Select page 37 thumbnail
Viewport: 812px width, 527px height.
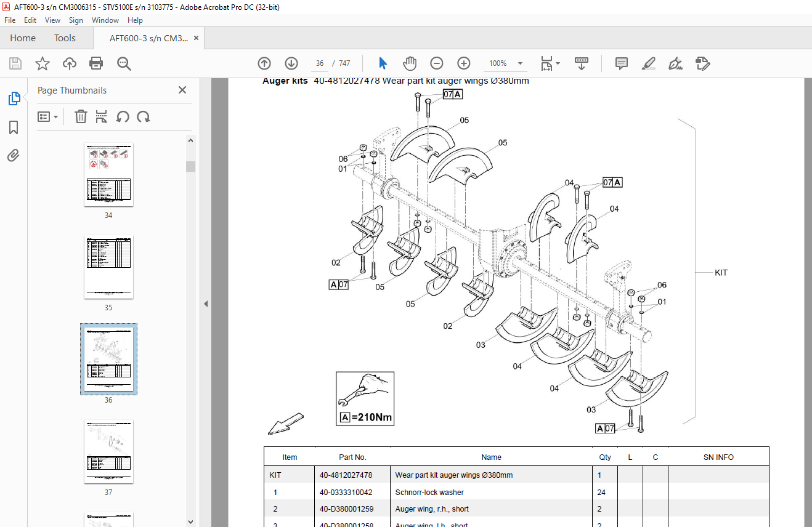click(108, 452)
